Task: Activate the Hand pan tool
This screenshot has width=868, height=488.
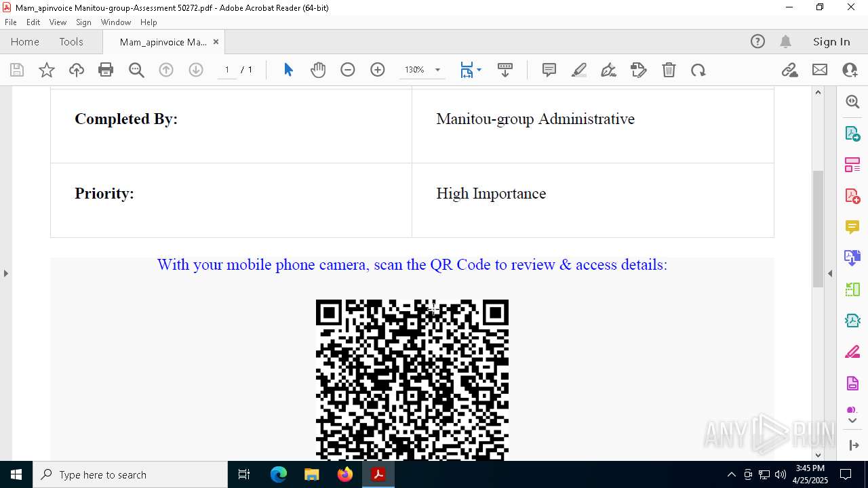Action: pos(318,70)
